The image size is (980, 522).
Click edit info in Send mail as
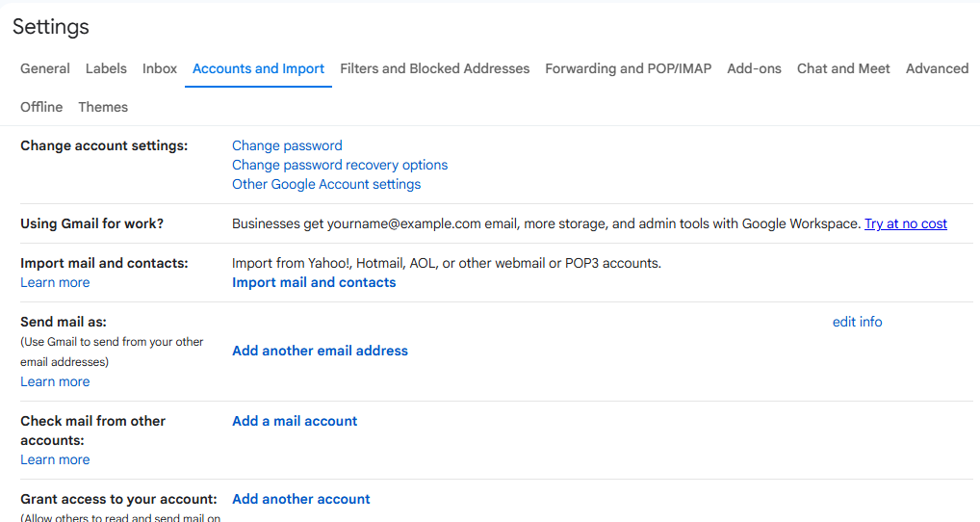tap(857, 322)
